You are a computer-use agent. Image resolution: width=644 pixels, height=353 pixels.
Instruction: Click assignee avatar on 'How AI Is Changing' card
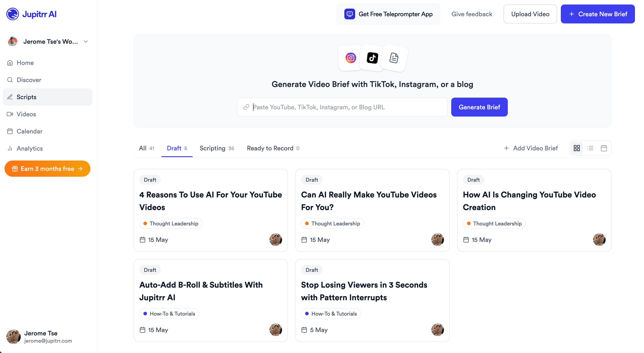coord(599,240)
